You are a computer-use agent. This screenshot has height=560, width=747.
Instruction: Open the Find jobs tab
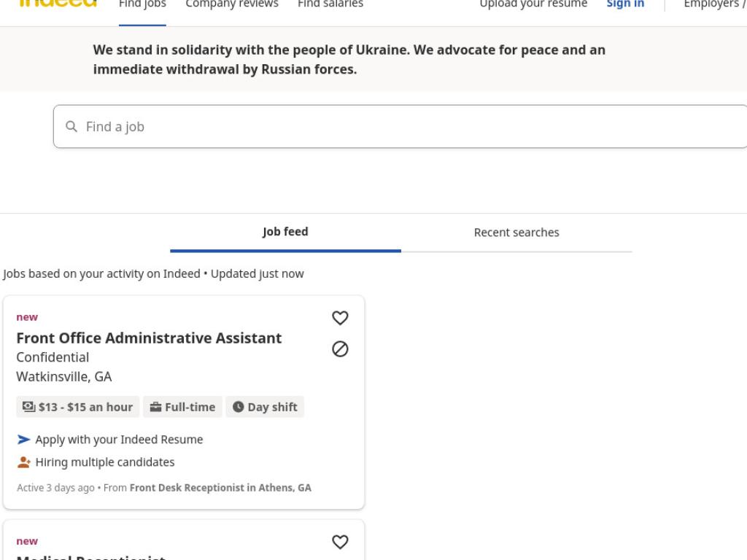[142, 5]
